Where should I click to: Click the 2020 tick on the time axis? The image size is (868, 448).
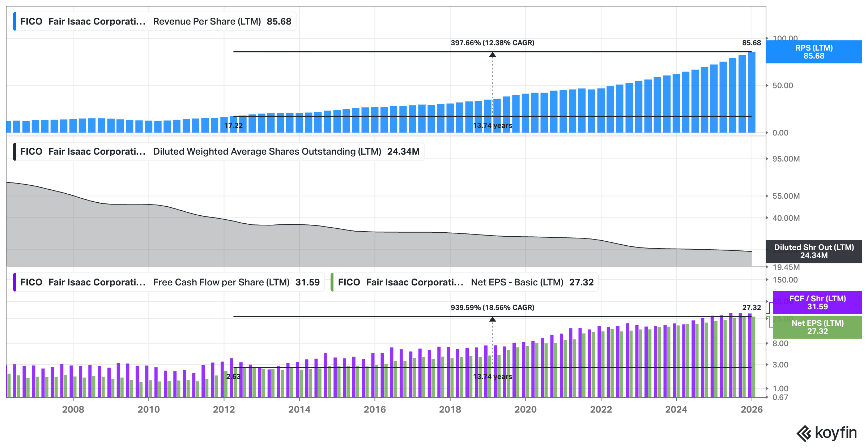point(526,409)
